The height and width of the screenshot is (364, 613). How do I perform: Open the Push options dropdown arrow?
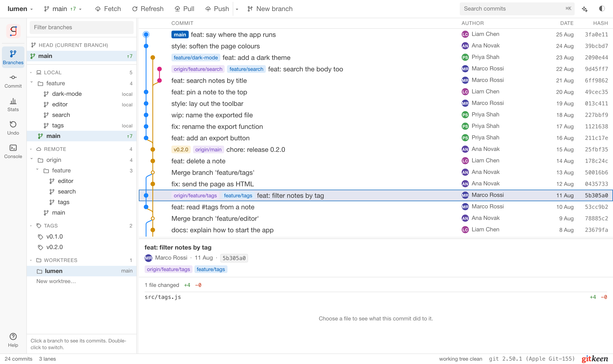[x=237, y=9]
